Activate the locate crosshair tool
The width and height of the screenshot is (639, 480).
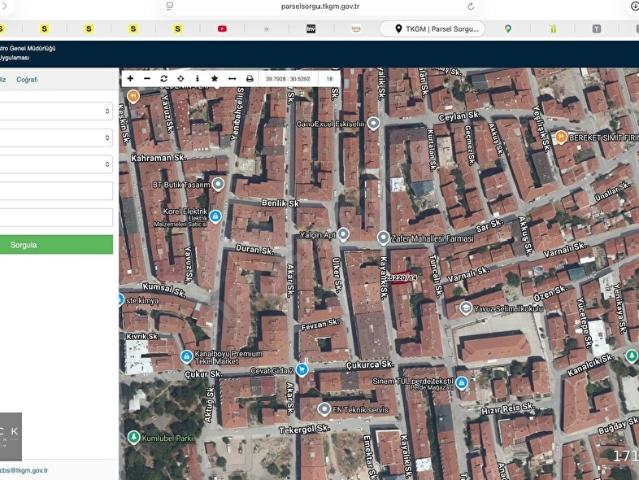click(x=181, y=78)
